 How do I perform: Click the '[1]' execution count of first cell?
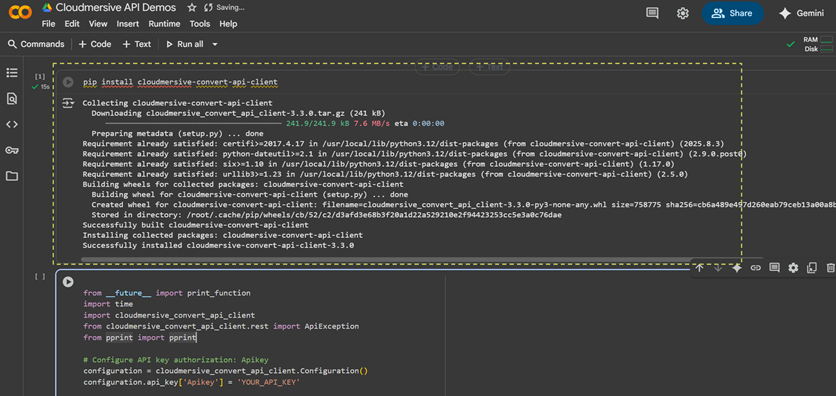tap(40, 77)
